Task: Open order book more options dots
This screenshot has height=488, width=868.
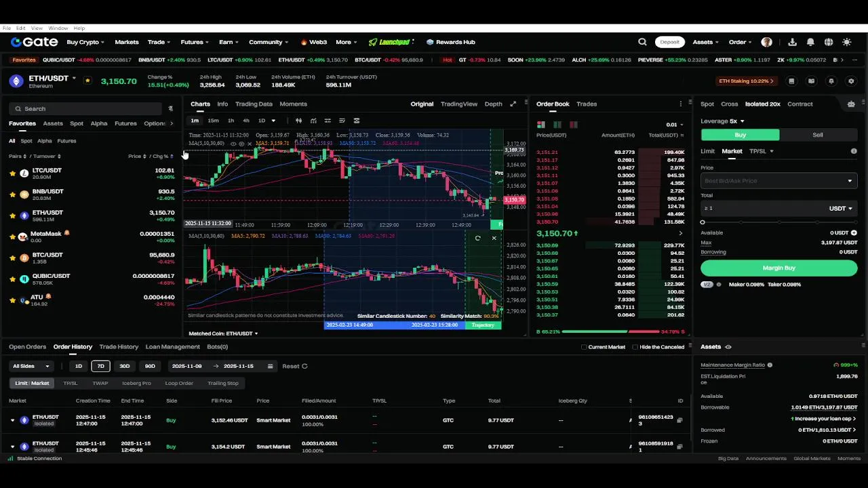Action: [x=681, y=104]
